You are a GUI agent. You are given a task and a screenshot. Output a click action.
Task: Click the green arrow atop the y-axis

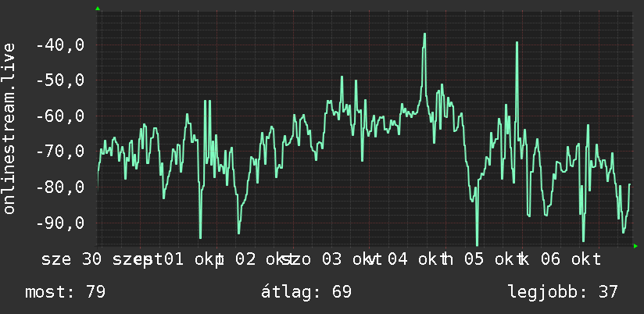tap(98, 9)
